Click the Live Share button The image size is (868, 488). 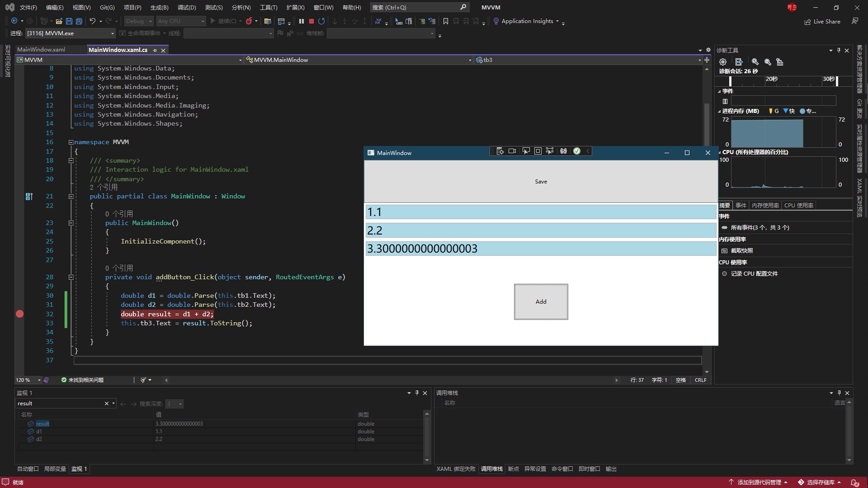822,21
